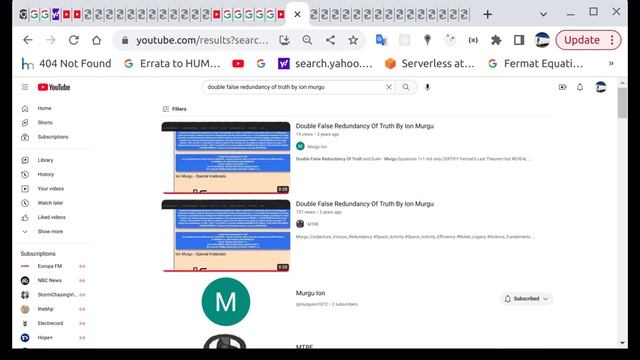
Task: Open the Chrome profile avatar
Action: point(542,40)
